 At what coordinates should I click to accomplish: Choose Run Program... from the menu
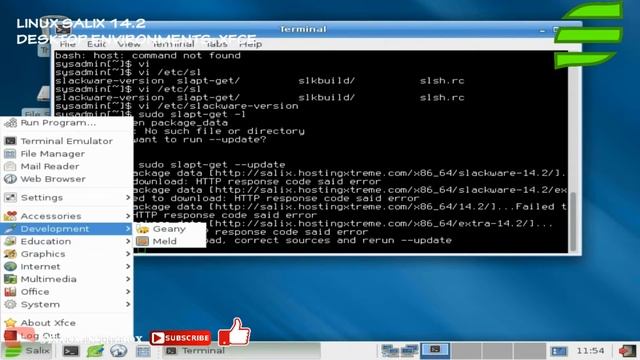(x=67, y=122)
